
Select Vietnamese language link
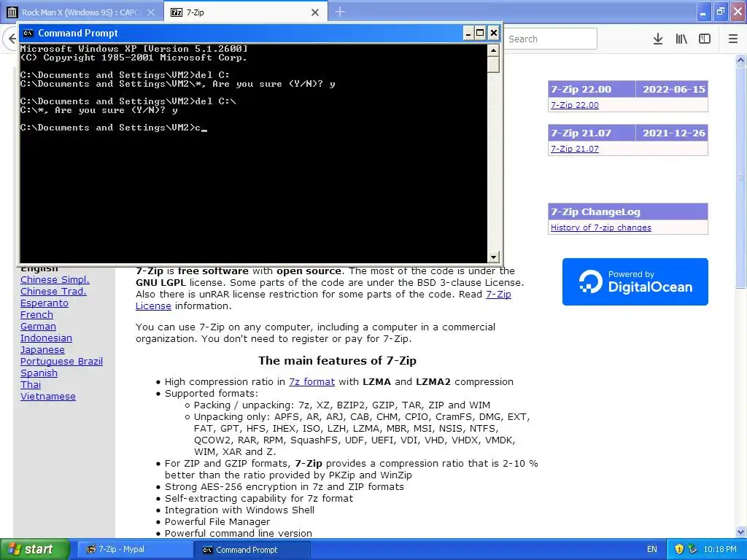click(47, 396)
